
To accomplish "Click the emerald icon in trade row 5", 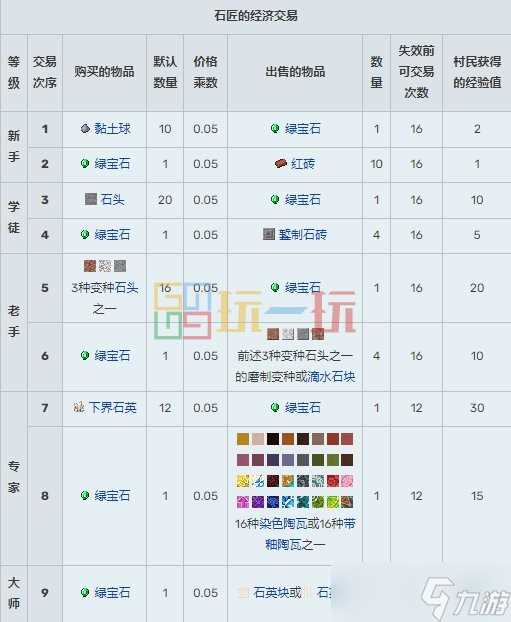I will point(275,287).
